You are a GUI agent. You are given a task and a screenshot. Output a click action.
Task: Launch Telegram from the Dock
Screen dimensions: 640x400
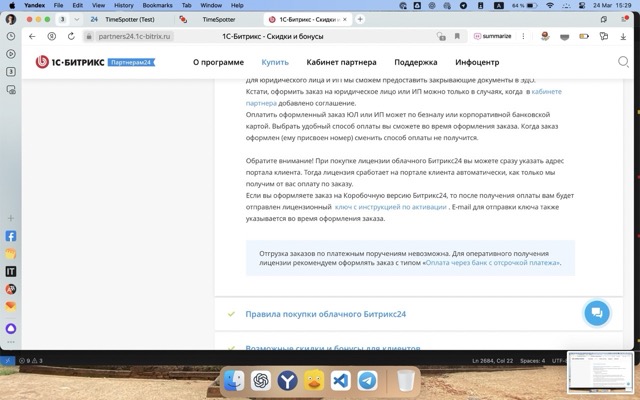[367, 381]
